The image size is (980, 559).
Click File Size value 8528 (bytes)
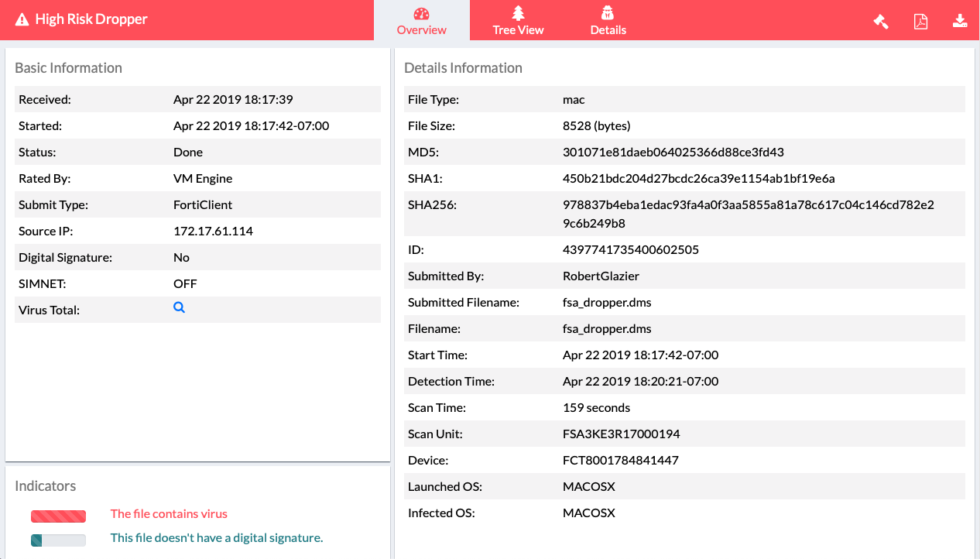pos(596,125)
